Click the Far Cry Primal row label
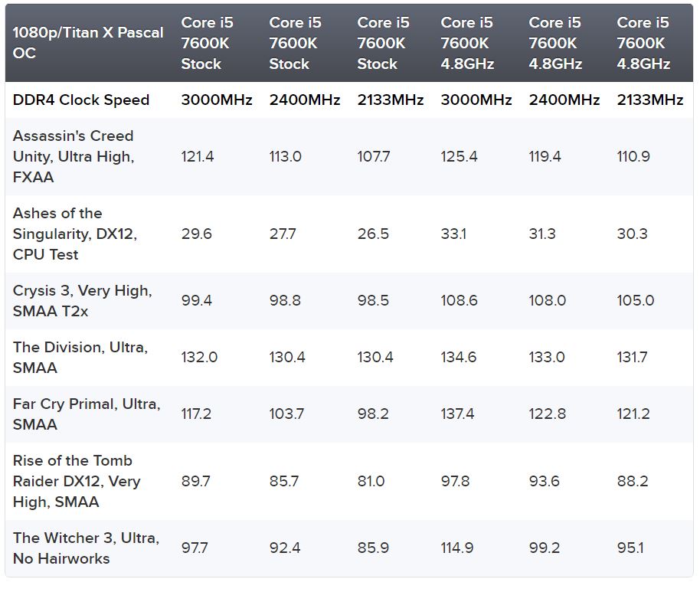The image size is (700, 592). click(x=87, y=414)
